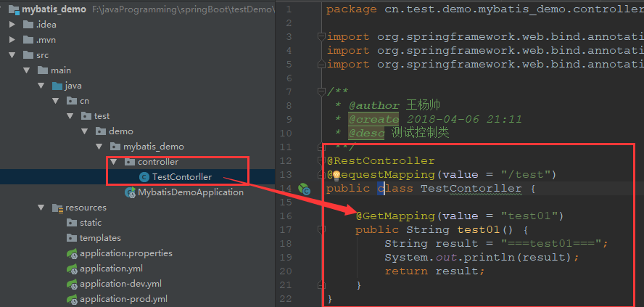Fold the test01 method at line 21
Viewport: 644px width, 307px height.
pos(321,285)
